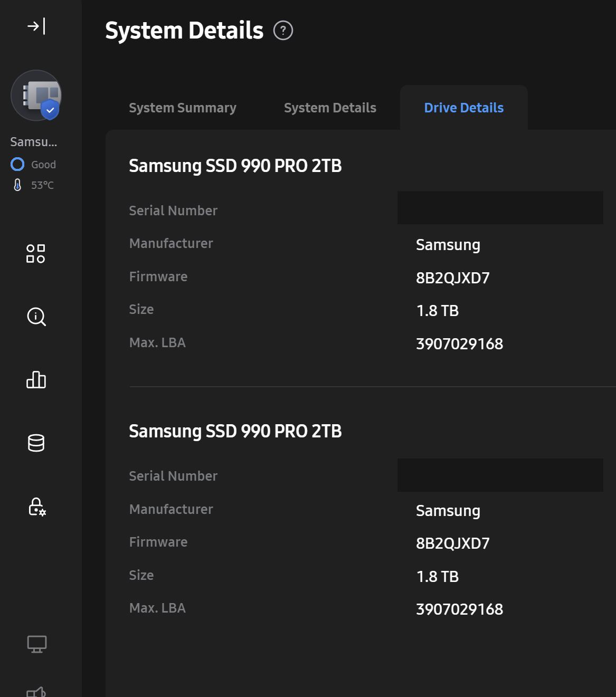This screenshot has width=616, height=697.
Task: Switch to System Summary tab
Action: 183,108
